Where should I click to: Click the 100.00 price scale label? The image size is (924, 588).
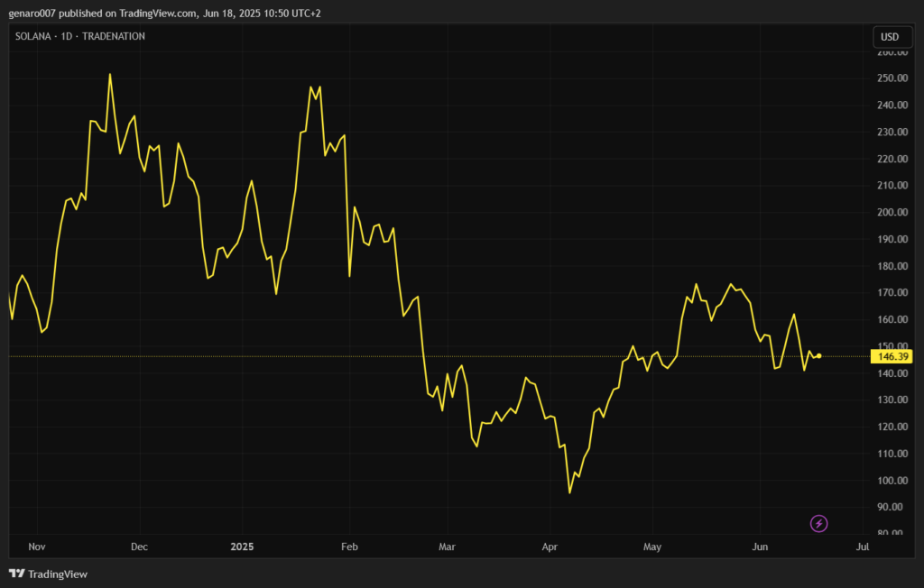[x=892, y=481]
